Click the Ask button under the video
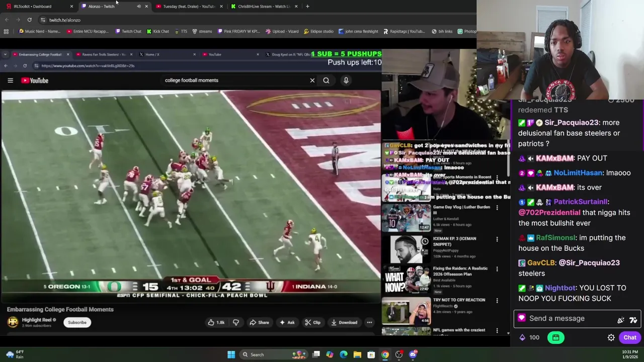 coord(287,323)
